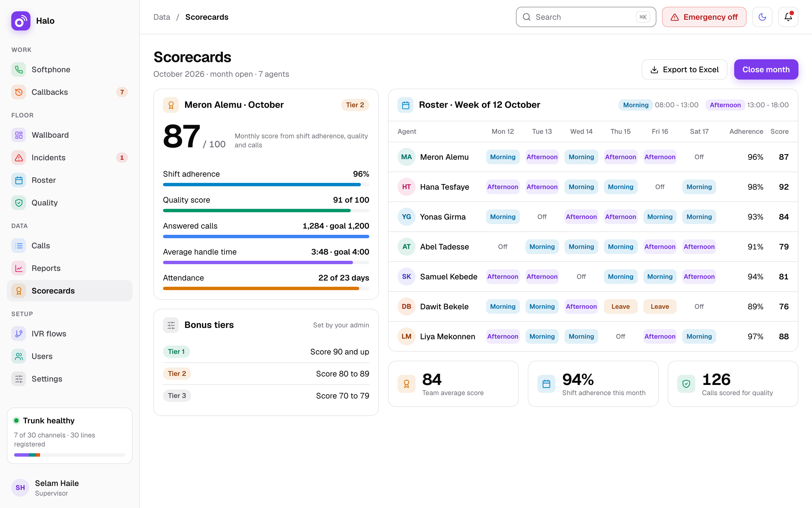812x508 pixels.
Task: Click Hana Tesfaye's HT avatar
Action: coord(406,187)
